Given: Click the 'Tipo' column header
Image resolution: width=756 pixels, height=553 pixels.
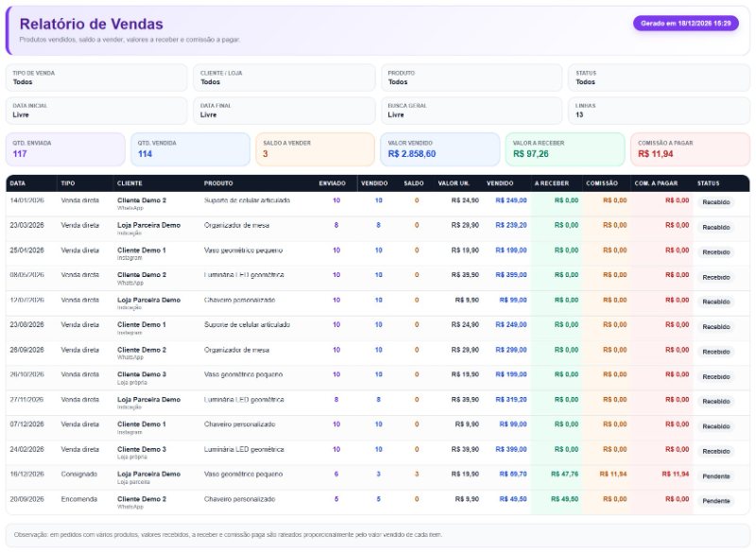Looking at the screenshot, I should coord(68,183).
